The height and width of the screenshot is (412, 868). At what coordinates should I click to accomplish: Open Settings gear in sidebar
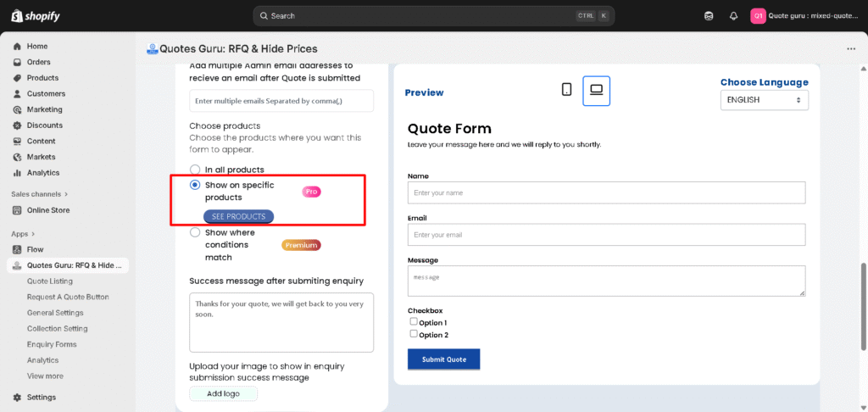point(17,397)
